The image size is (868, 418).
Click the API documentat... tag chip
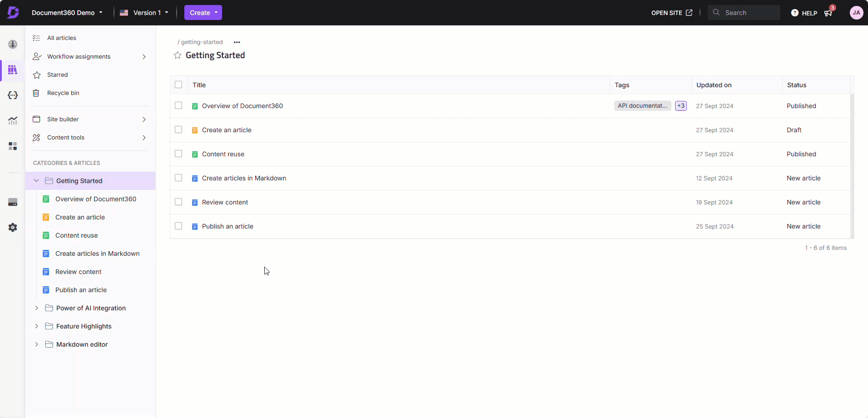(x=642, y=106)
